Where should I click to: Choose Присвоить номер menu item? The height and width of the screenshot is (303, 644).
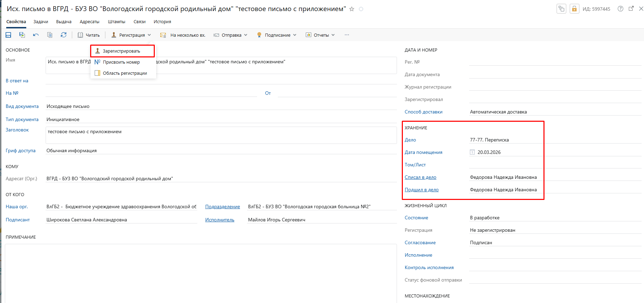121,62
